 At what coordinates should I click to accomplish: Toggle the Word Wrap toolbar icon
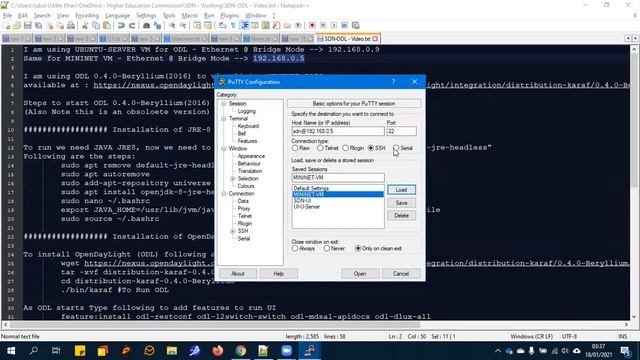[222, 25]
